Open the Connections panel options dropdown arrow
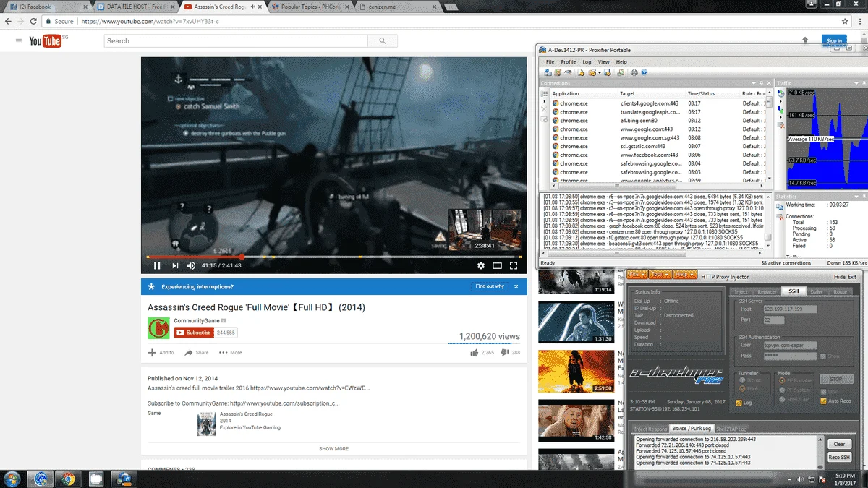This screenshot has width=868, height=488. pyautogui.click(x=754, y=83)
